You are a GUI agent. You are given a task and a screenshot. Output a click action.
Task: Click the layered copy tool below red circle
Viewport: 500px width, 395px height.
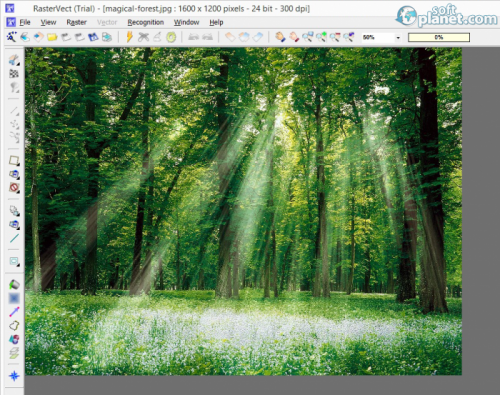14,211
